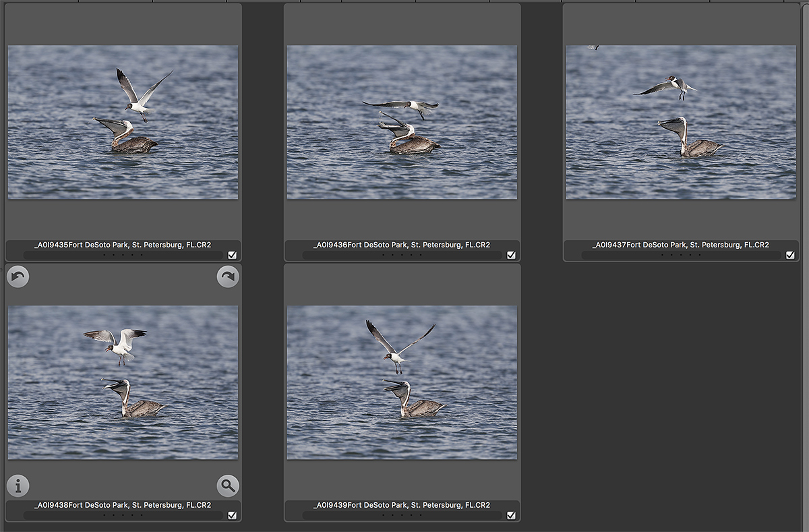Deselect the checkbox for _A0I9439
The image size is (809, 532).
(x=511, y=515)
